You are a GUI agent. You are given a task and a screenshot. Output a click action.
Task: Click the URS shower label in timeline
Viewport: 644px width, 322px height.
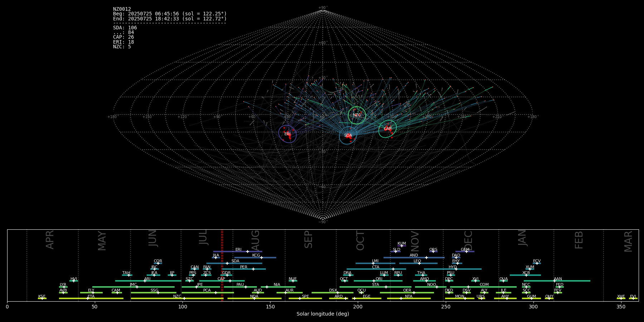point(480,297)
